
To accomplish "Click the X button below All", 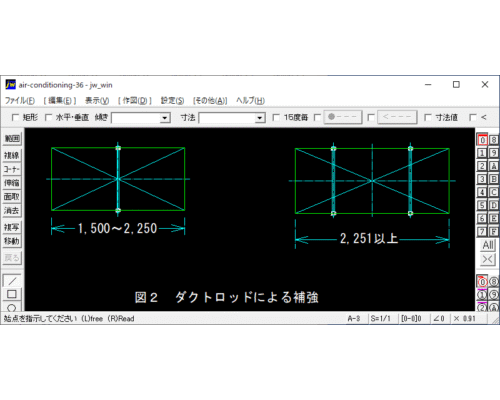I will (488, 259).
